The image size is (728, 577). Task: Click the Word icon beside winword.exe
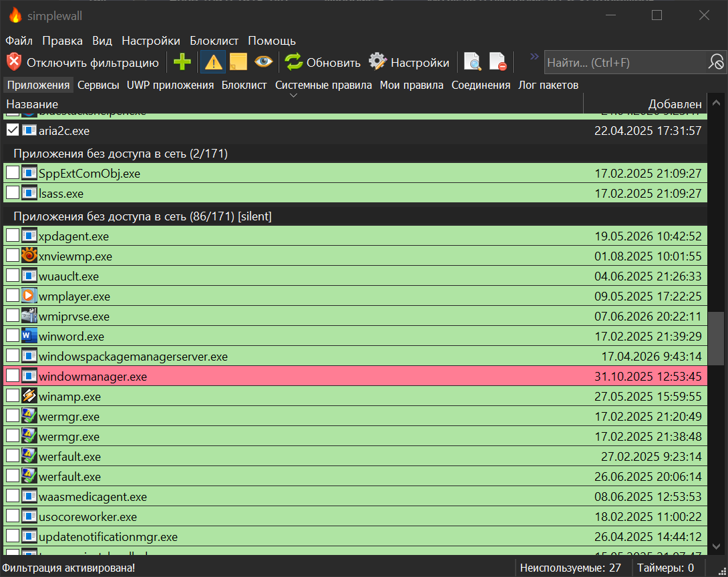(x=29, y=336)
